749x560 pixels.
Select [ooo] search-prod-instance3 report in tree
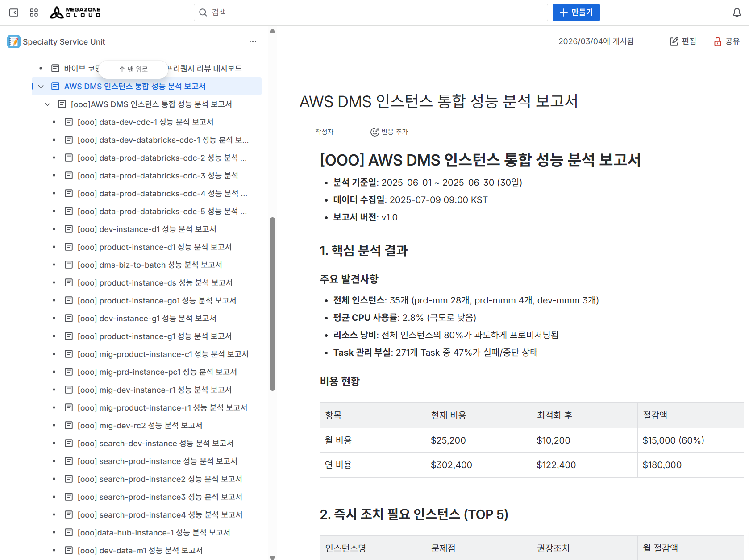[159, 497]
